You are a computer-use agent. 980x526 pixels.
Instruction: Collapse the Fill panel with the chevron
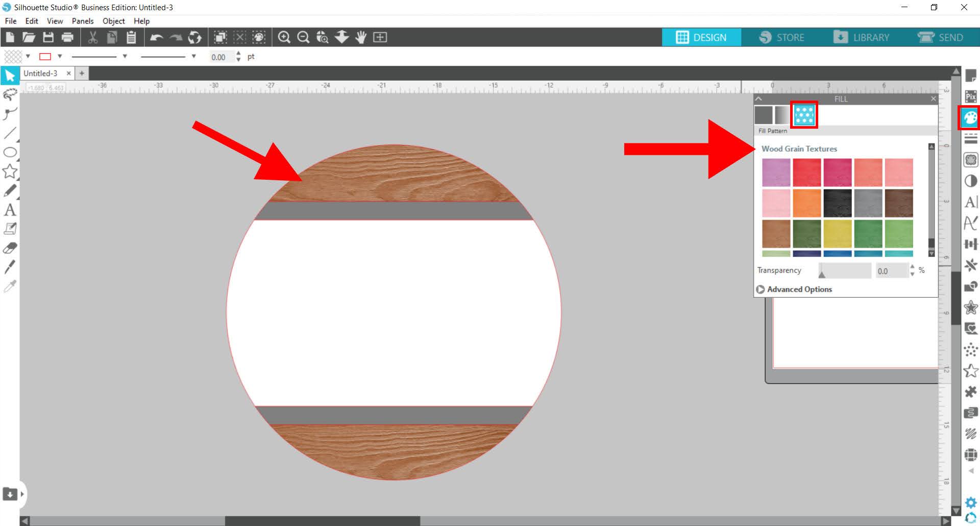click(759, 99)
